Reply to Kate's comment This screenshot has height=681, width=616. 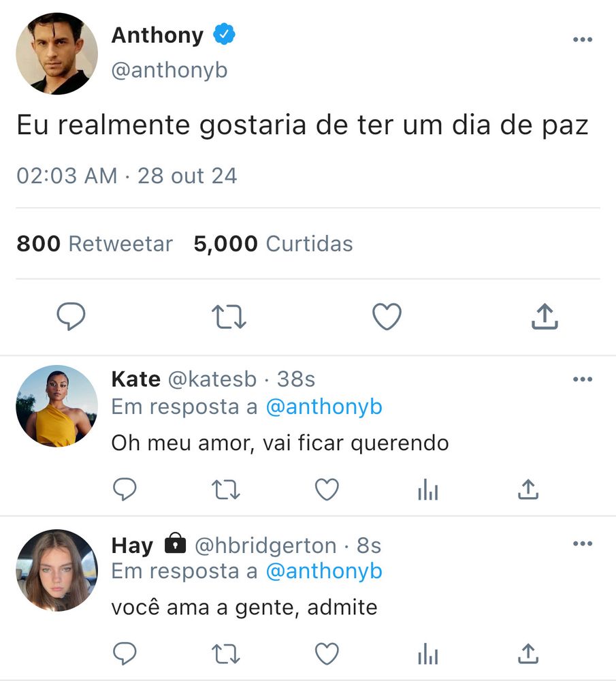[125, 490]
